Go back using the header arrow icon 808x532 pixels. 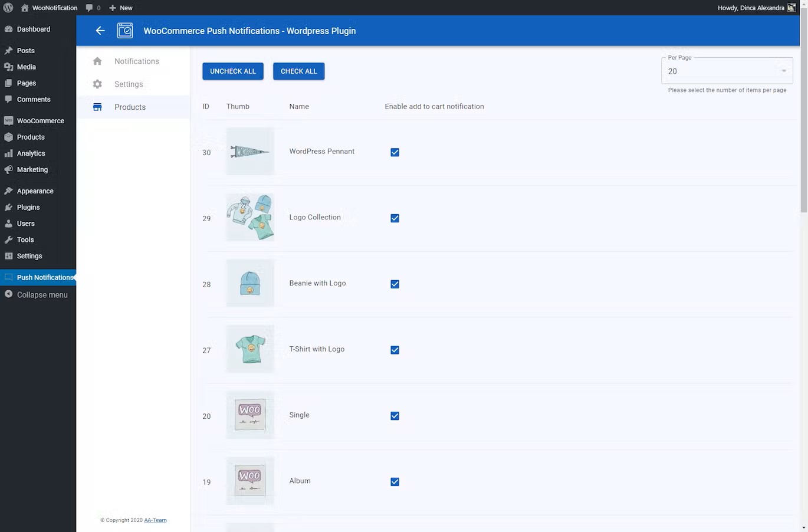pyautogui.click(x=100, y=31)
